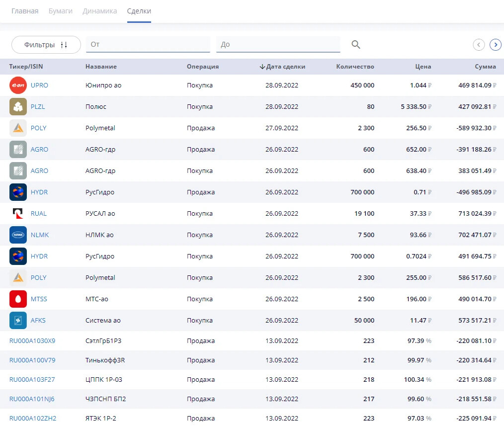This screenshot has width=504, height=427.
Task: Switch to the Динамика tab
Action: point(99,11)
